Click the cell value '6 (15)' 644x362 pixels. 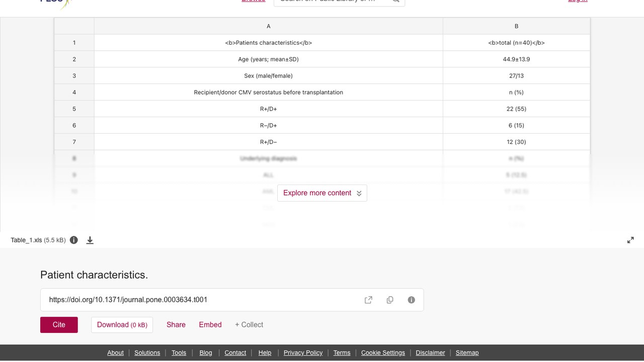(516, 126)
